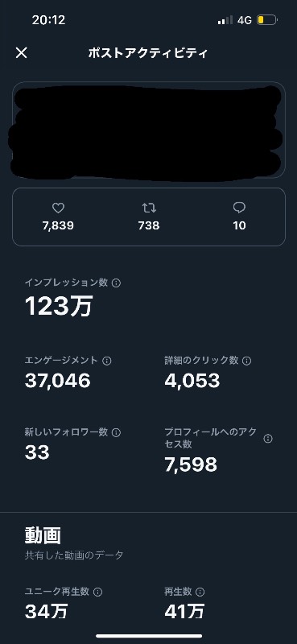Close the post activity screen with X
Image resolution: width=297 pixels, height=644 pixels.
pyautogui.click(x=22, y=52)
